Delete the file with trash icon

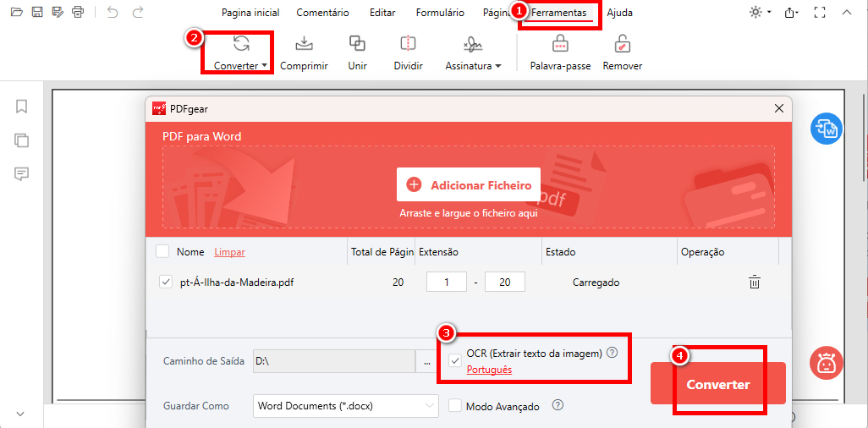tap(755, 282)
